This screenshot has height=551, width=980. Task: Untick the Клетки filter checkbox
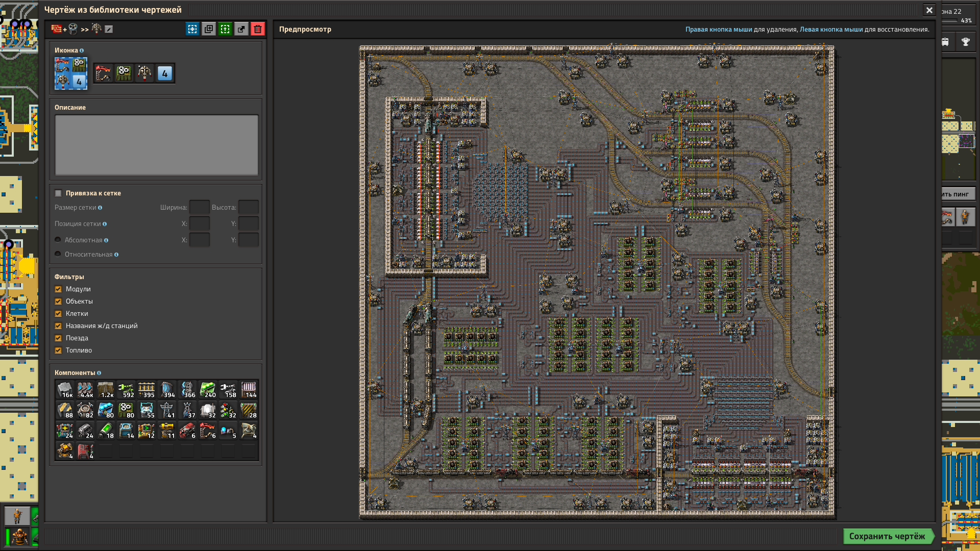point(58,314)
